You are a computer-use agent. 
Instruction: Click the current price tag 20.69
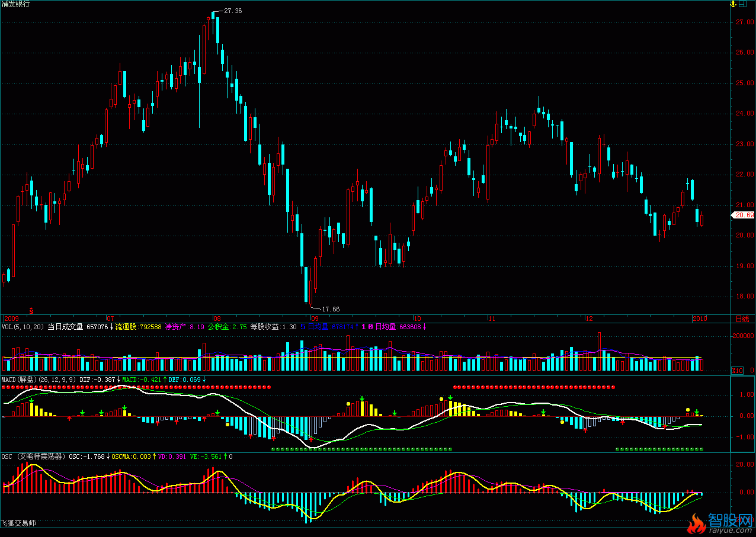click(744, 216)
